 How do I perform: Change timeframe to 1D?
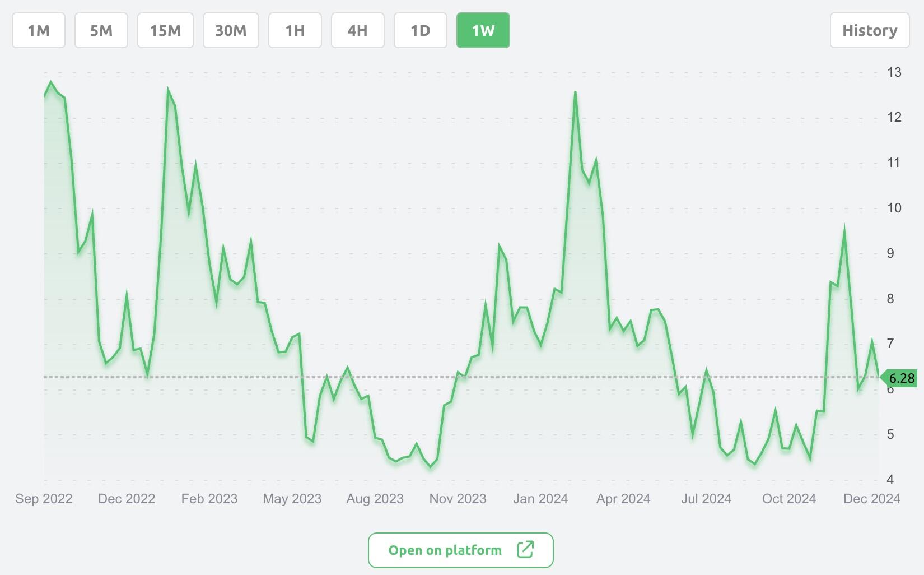(x=421, y=30)
